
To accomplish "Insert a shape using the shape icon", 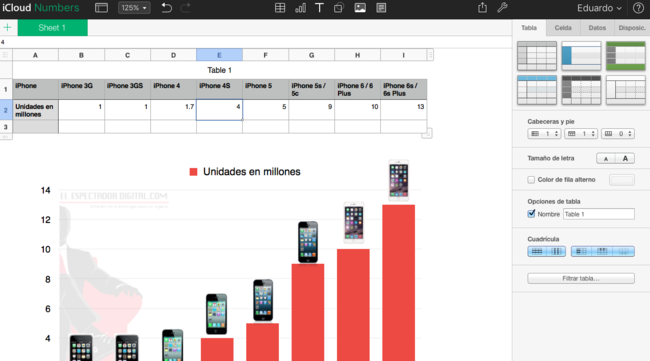I will pyautogui.click(x=339, y=8).
